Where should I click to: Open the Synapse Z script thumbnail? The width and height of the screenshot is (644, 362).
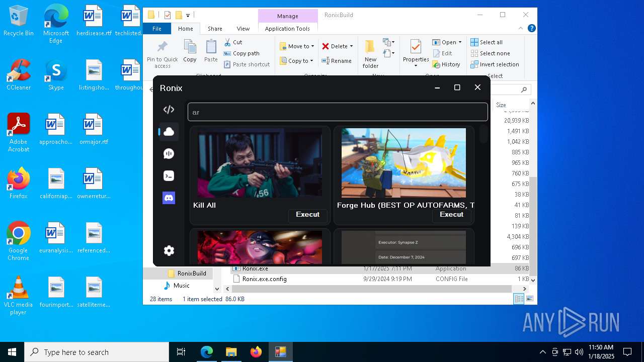pos(404,247)
